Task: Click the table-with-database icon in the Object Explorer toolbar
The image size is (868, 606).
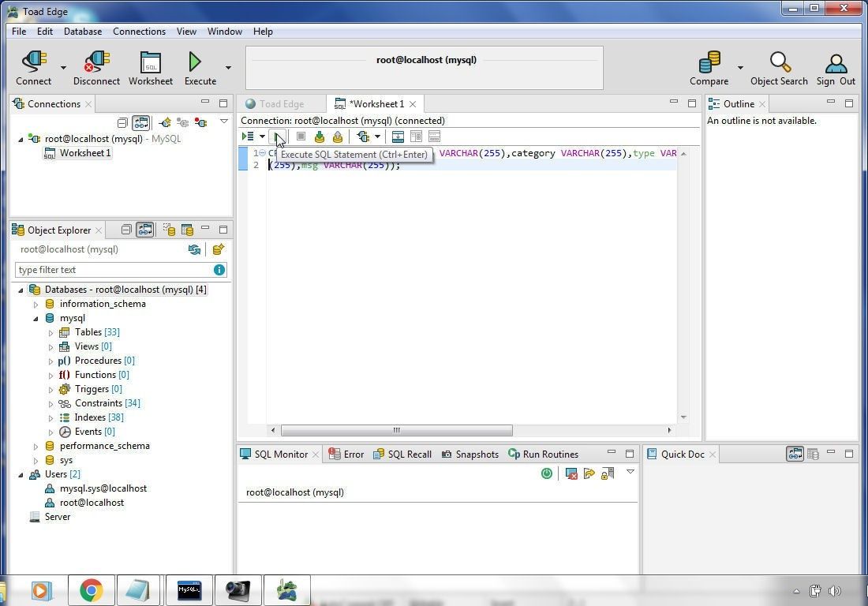Action: point(187,230)
